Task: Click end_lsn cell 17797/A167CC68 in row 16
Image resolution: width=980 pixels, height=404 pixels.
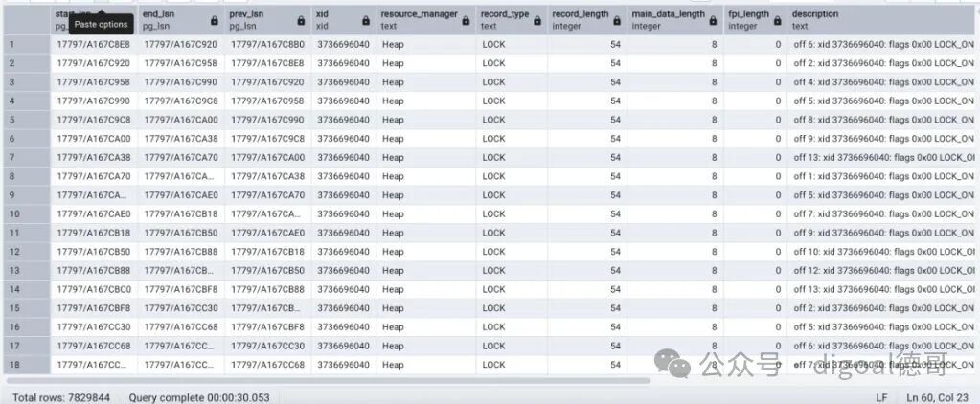Action: (181, 326)
